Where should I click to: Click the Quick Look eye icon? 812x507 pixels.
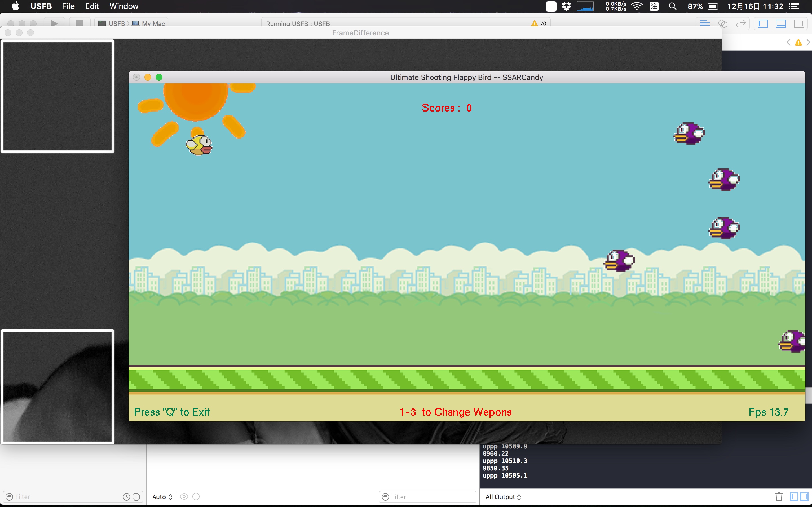tap(184, 497)
